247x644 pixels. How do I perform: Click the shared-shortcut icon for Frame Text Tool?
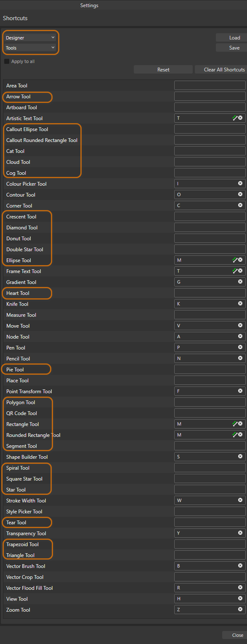[235, 271]
